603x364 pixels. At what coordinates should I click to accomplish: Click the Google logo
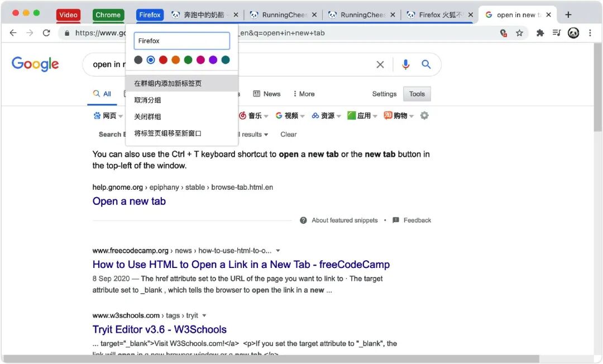35,64
